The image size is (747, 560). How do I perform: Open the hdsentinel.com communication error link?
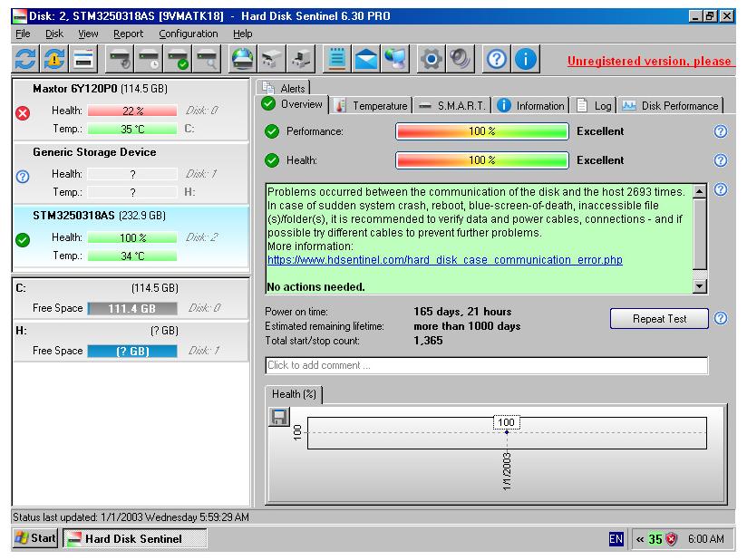coord(444,260)
